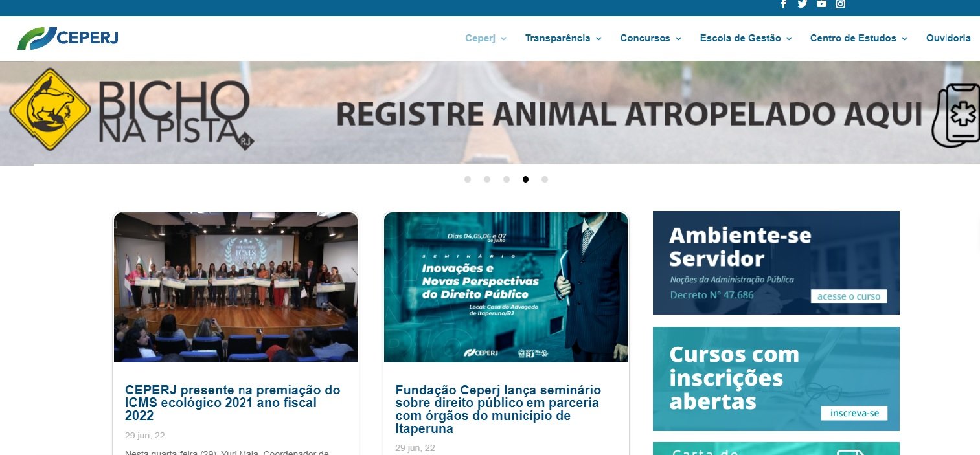Image resolution: width=980 pixels, height=455 pixels.
Task: Select the active fourth carousel dot
Action: coord(525,179)
